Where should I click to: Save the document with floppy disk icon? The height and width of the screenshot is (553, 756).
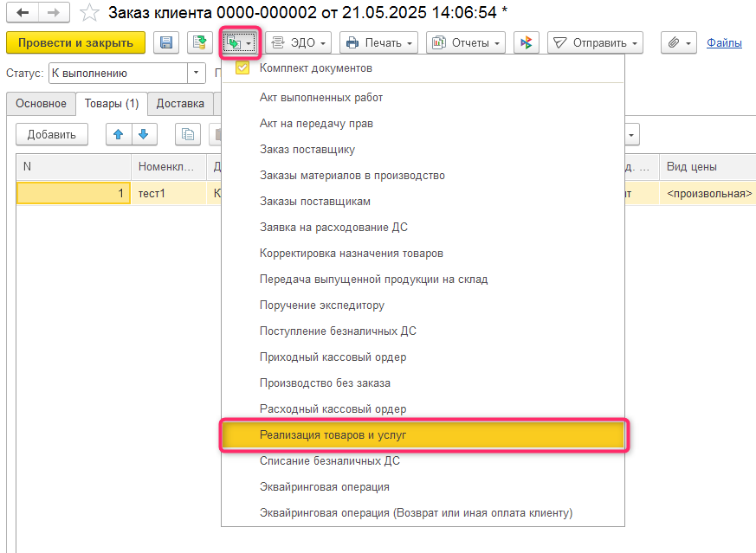coord(165,42)
